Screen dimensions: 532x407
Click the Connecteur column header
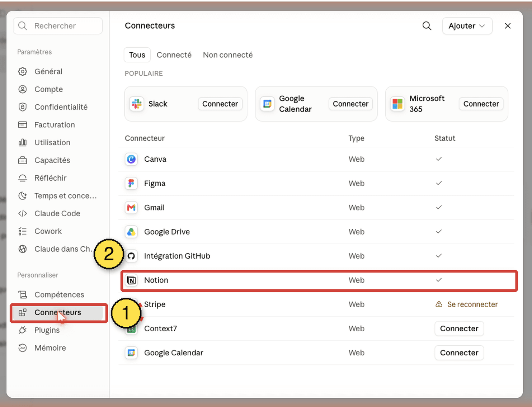click(x=145, y=138)
